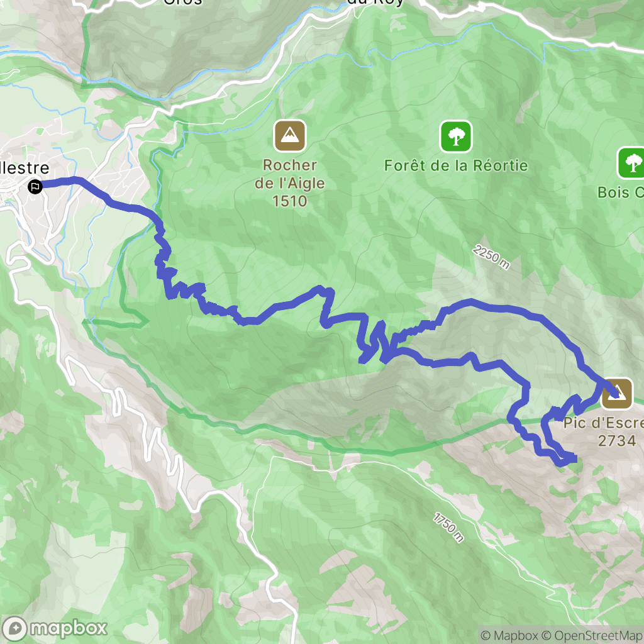Screen dimensions: 644x644
Task: Click the blue route segment leaving the start flag
Action: [62, 182]
